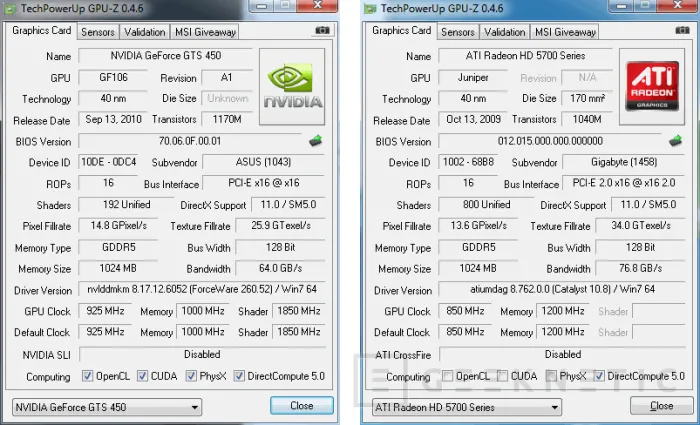Click the 76.8 GB/s bandwidth value

[641, 268]
